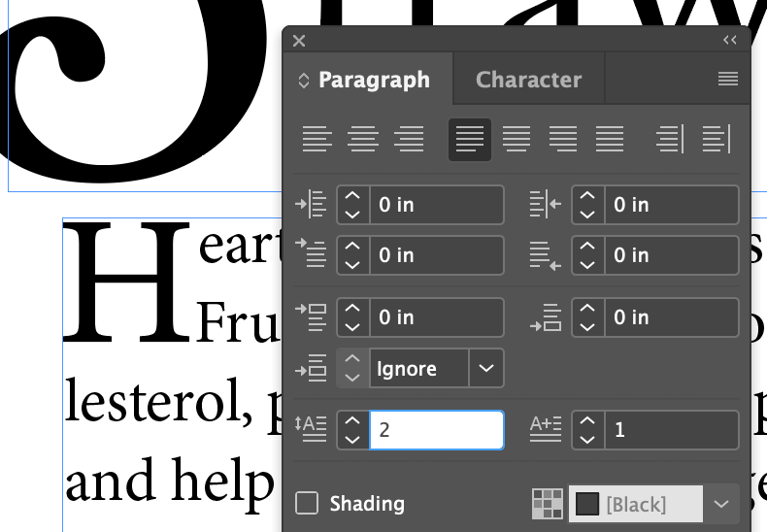The image size is (767, 532).
Task: Select Justify All Lines alignment
Action: coord(610,139)
